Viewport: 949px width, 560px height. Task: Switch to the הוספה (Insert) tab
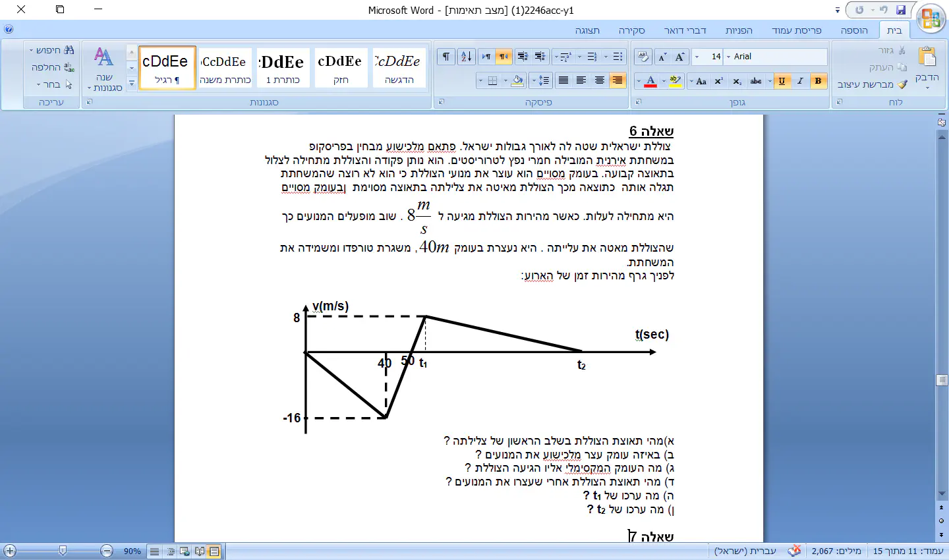tap(854, 30)
